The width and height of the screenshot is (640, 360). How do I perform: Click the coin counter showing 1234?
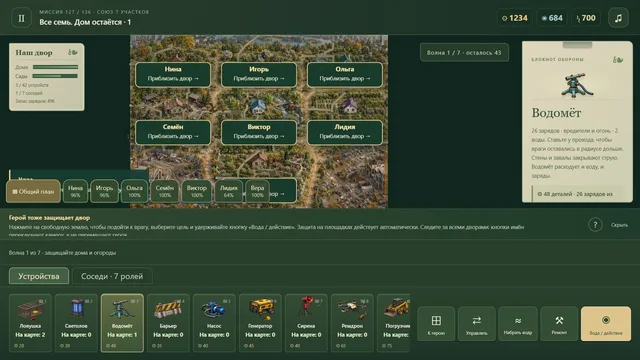[x=515, y=18]
